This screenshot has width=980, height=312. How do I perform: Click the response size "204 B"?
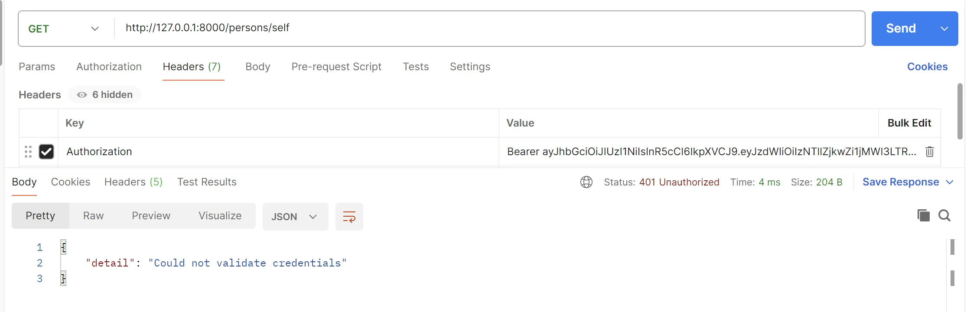point(829,182)
